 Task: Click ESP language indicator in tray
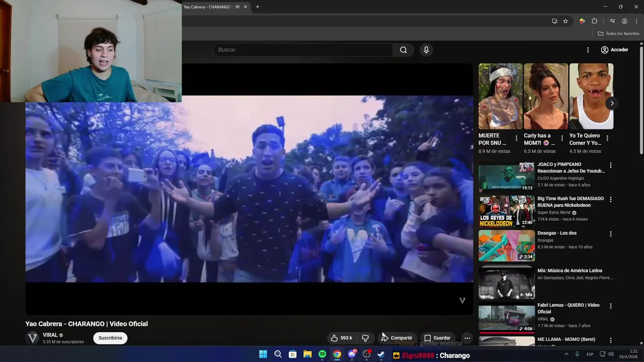(590, 354)
